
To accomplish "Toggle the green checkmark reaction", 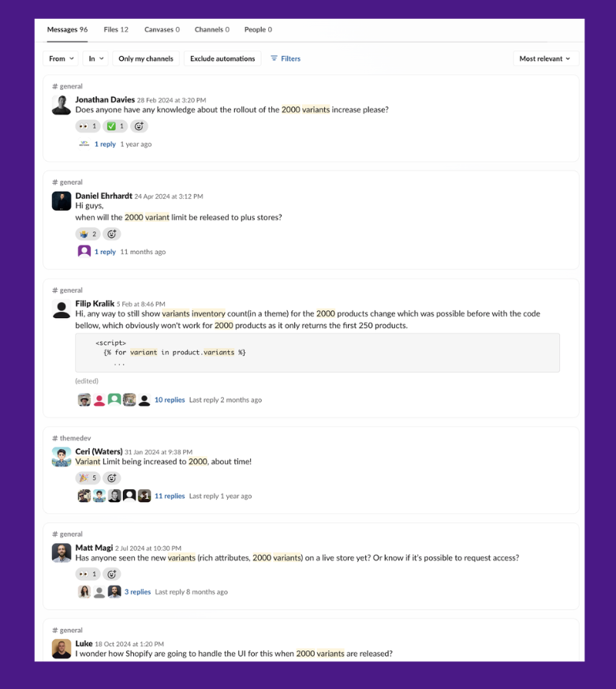I will click(115, 126).
